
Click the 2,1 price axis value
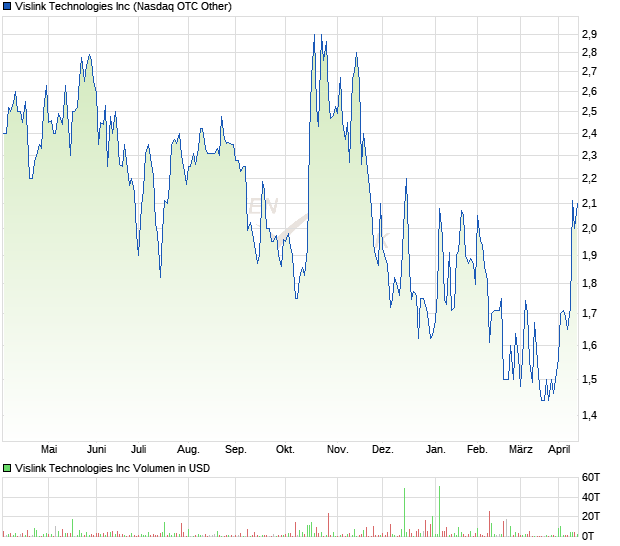(589, 204)
